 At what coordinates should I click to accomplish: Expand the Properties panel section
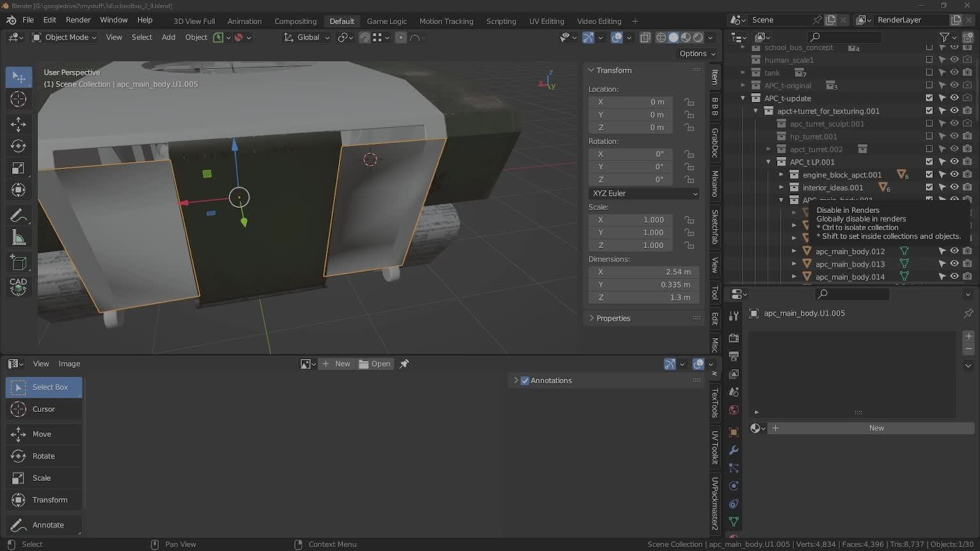coord(612,318)
